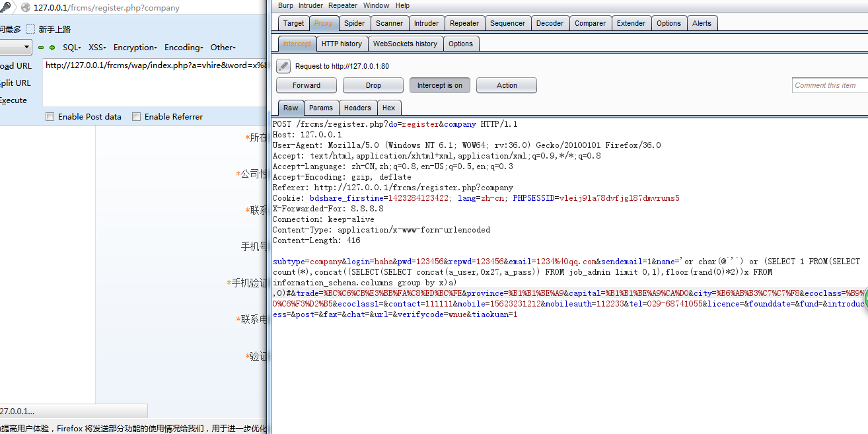Screen dimensions: 868x434
Task: Open the HTTP history sub-tab
Action: (x=342, y=44)
